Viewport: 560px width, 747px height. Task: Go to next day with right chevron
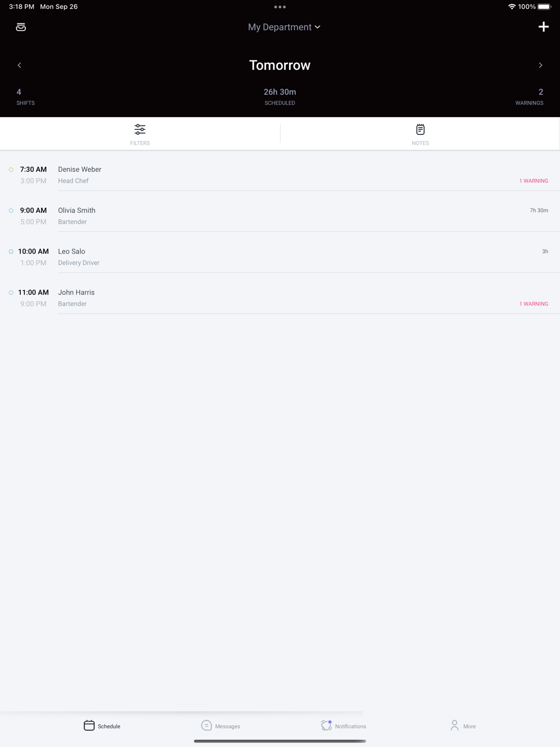coord(540,65)
